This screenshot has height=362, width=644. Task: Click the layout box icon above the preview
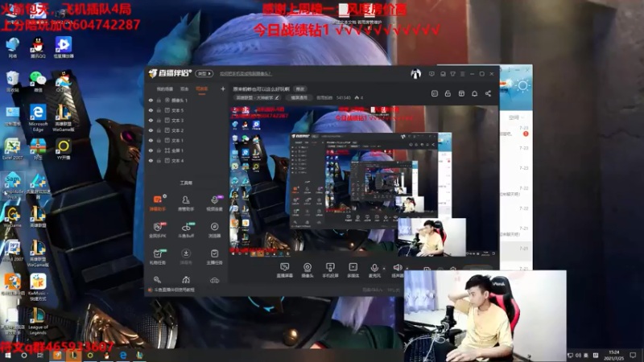[461, 93]
